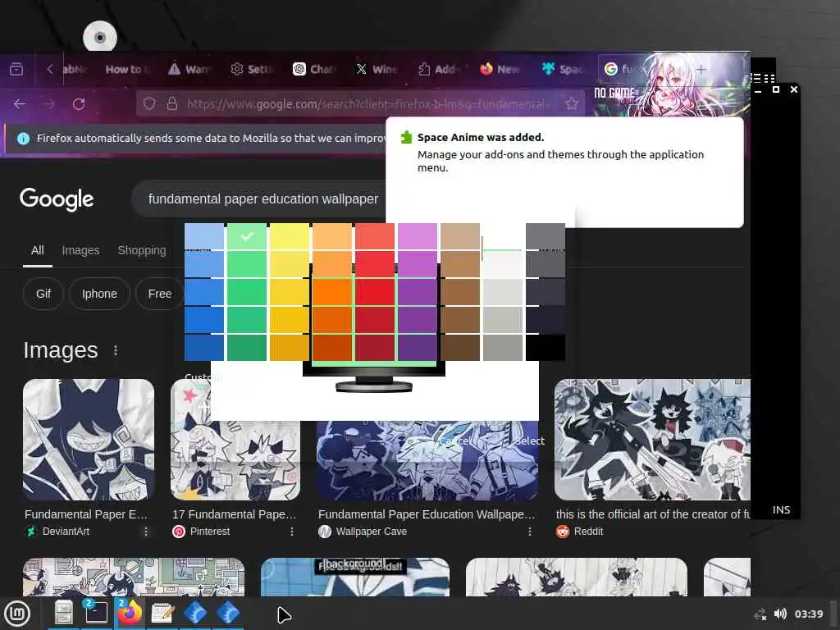Image resolution: width=840 pixels, height=630 pixels.
Task: Switch to the 'New' Firefox tab
Action: [x=501, y=69]
